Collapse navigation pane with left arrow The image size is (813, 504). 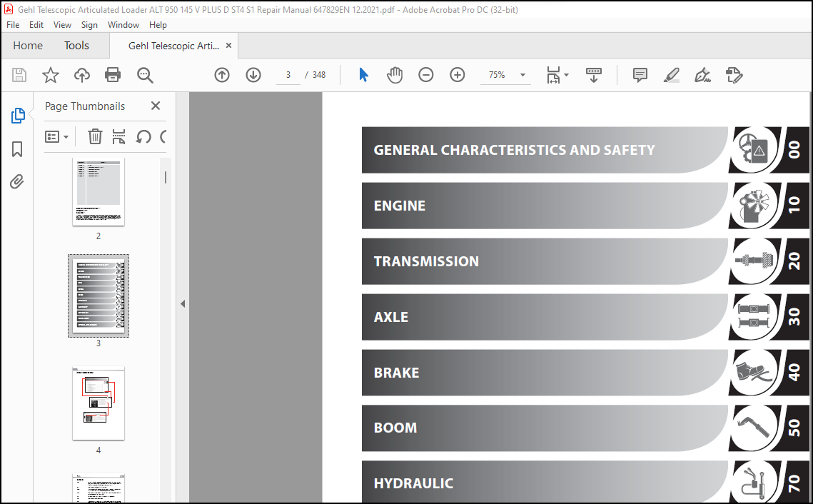183,304
